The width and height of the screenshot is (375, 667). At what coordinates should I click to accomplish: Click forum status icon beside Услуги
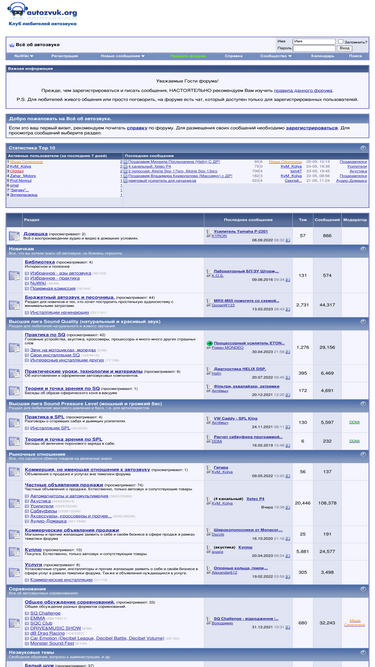coord(14,572)
